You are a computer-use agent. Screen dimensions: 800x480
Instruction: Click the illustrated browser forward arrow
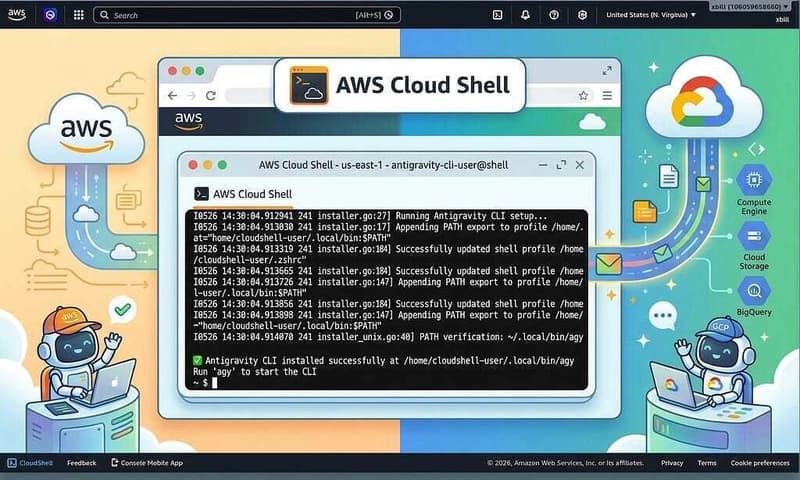click(x=191, y=95)
